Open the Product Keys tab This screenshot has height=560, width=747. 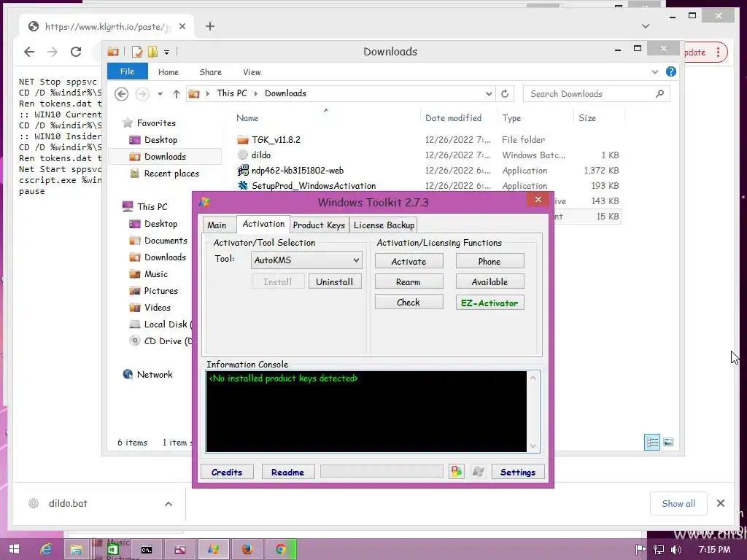319,225
